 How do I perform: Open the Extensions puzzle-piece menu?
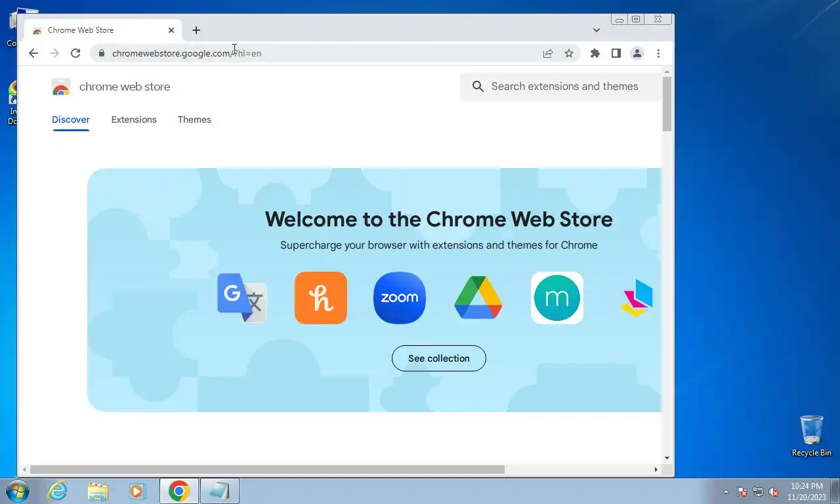point(595,53)
